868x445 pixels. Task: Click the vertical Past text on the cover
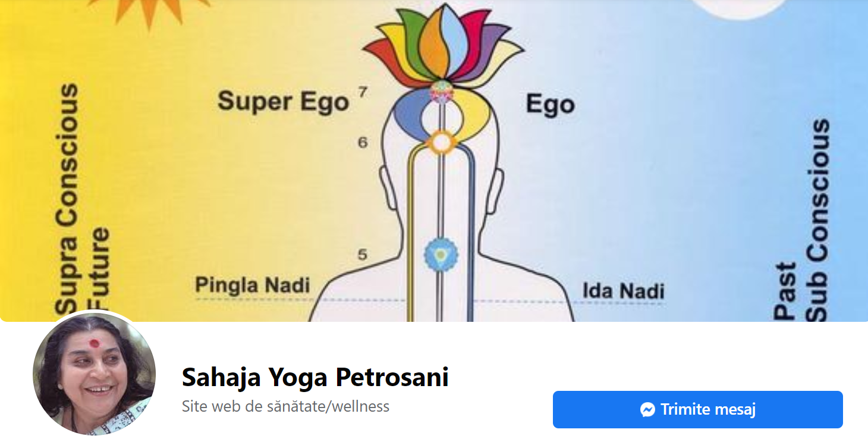(787, 292)
